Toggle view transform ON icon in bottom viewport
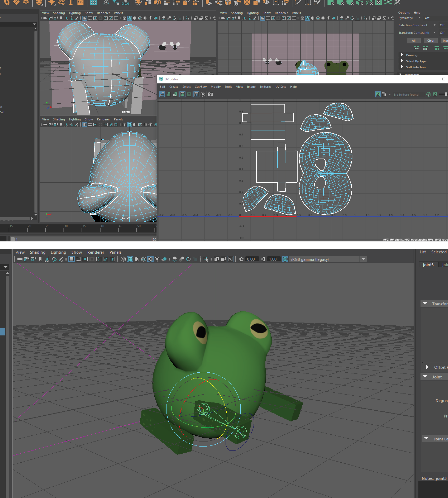Image resolution: width=448 pixels, height=498 pixels. pos(285,259)
